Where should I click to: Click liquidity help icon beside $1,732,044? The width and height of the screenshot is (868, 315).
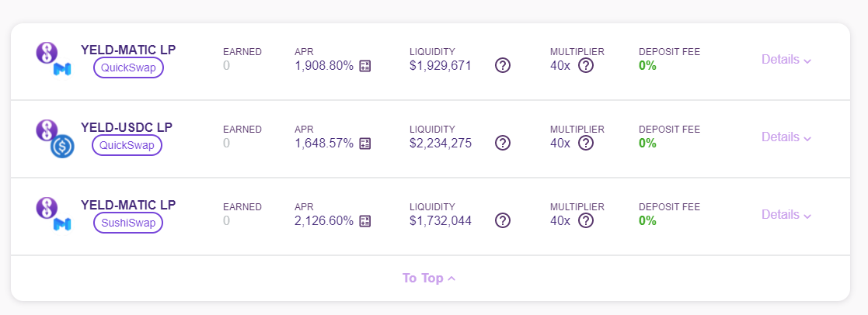coord(502,220)
